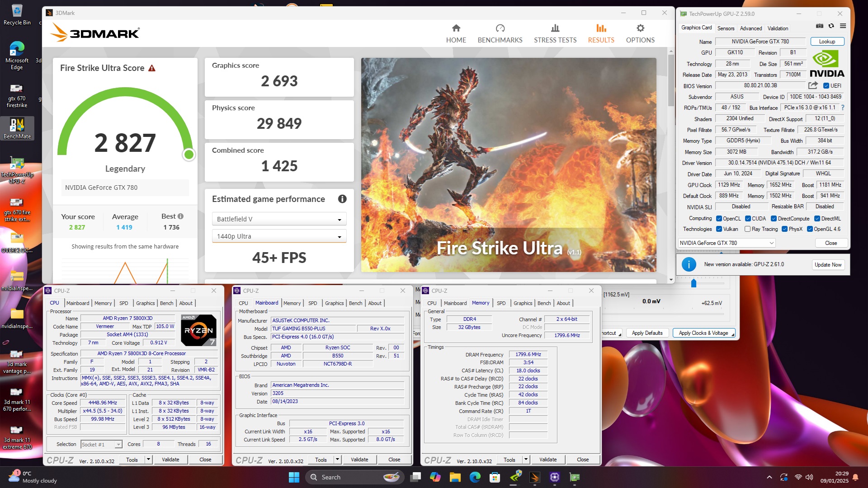Click the Ryzen 7 logo in CPU-Z
The image size is (868, 488).
pyautogui.click(x=198, y=330)
